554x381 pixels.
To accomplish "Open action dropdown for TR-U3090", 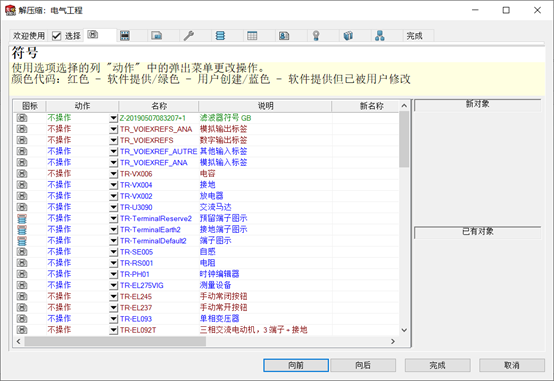I will [113, 207].
